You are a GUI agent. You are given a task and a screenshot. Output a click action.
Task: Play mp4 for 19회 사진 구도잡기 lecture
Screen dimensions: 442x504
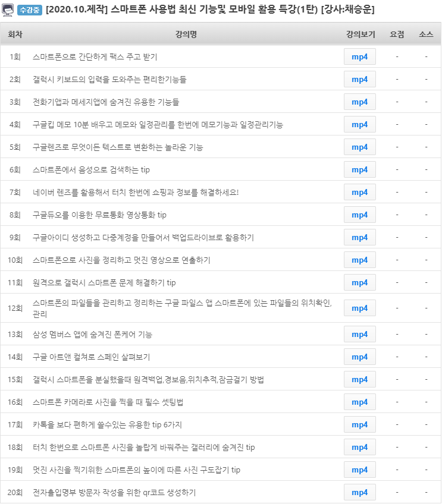[360, 470]
